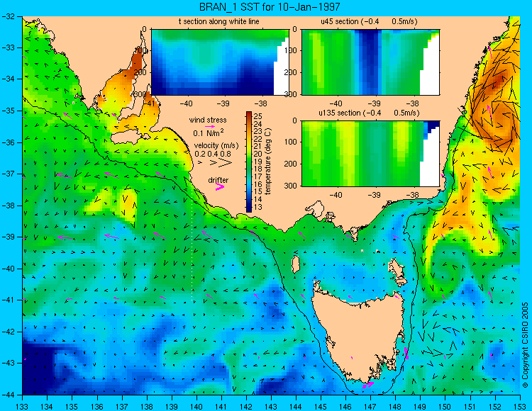Click the 'velocity (m/s)' label

[216, 145]
